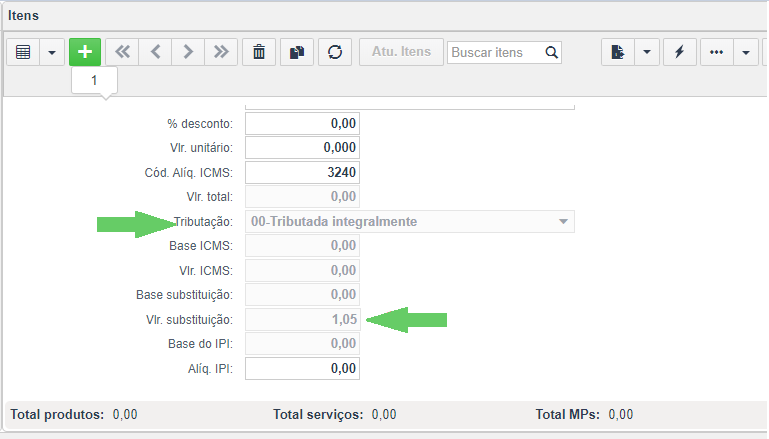The width and height of the screenshot is (769, 439).
Task: Click Total MPs label
Action: (567, 414)
